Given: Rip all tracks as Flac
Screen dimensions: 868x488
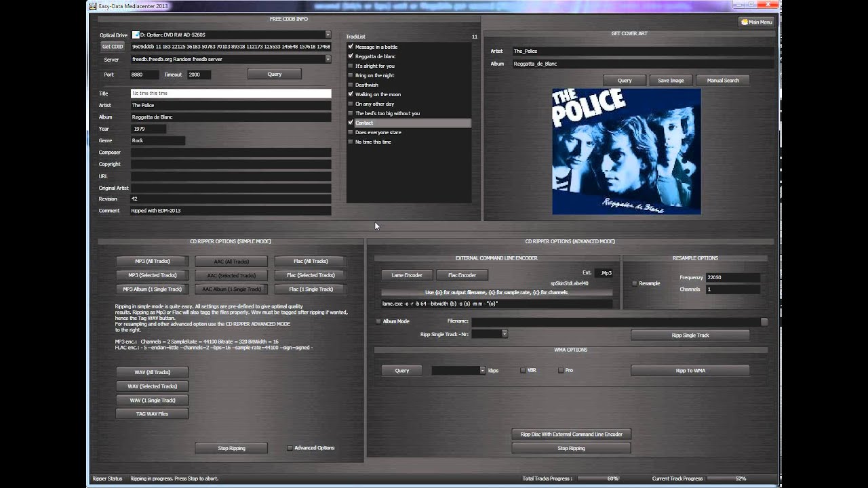Looking at the screenshot, I should 311,261.
